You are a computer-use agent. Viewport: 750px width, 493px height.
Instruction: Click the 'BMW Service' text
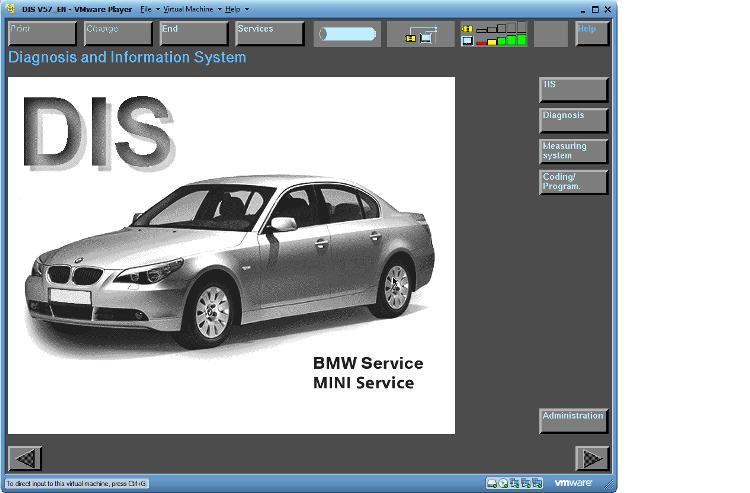pos(368,363)
